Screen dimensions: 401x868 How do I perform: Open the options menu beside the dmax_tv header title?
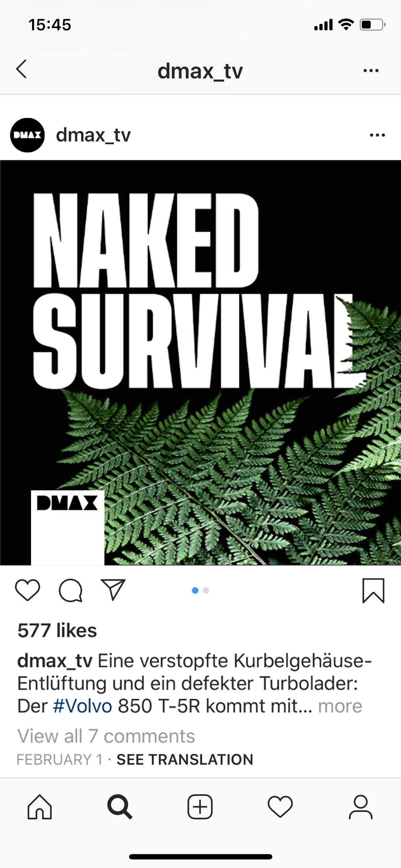(371, 71)
